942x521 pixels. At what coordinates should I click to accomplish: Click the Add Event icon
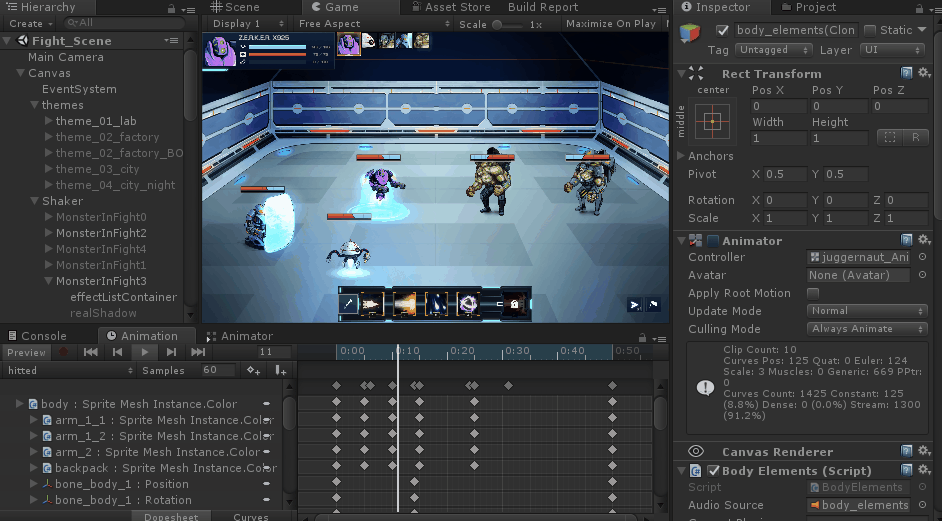tap(281, 371)
